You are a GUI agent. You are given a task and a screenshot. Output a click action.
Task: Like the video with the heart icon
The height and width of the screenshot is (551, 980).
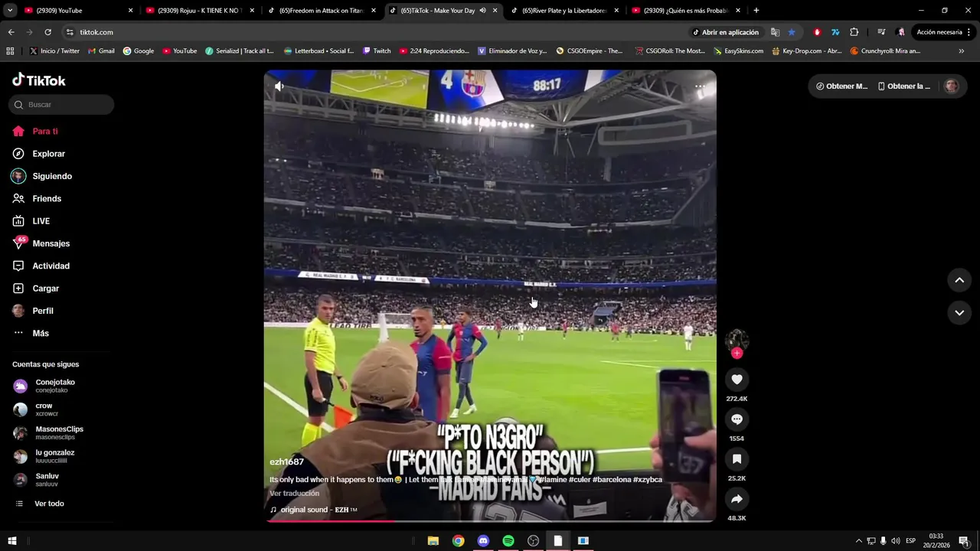[x=737, y=380]
